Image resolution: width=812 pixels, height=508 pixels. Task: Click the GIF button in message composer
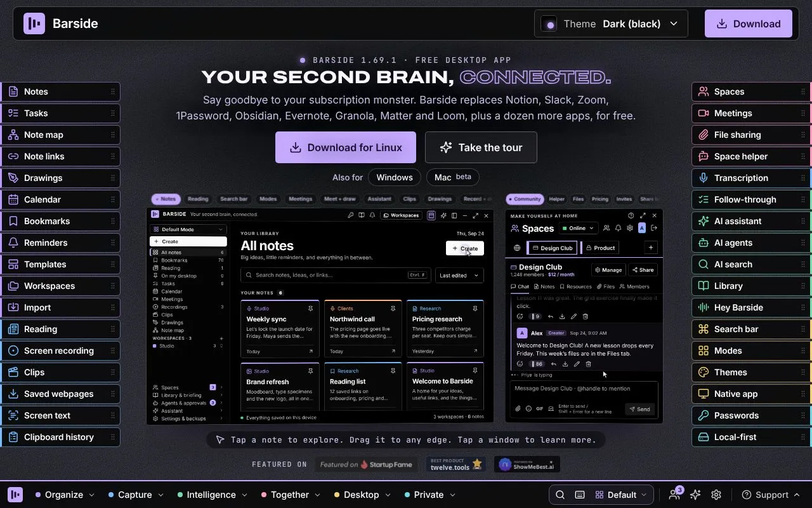tap(540, 409)
